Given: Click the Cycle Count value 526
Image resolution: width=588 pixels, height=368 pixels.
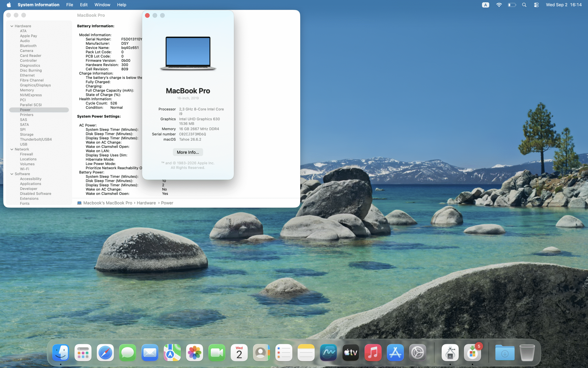Looking at the screenshot, I should pyautogui.click(x=114, y=103).
